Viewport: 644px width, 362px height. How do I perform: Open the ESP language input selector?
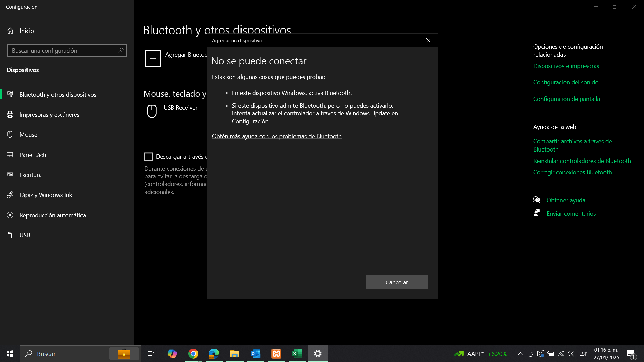tap(583, 354)
